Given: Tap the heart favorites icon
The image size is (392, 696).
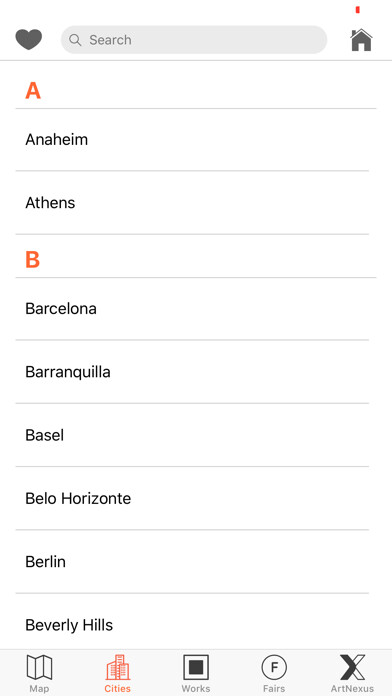Looking at the screenshot, I should click(x=29, y=40).
